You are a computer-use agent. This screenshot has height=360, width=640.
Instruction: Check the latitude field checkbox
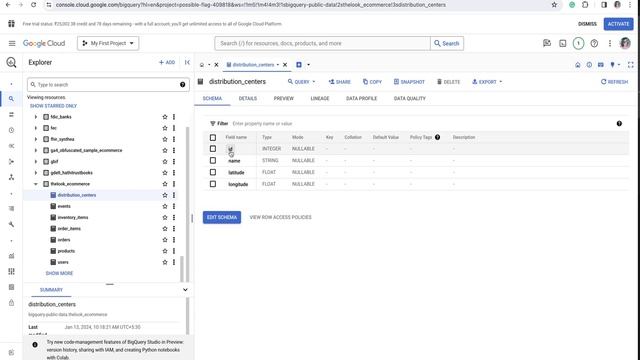coord(213,172)
